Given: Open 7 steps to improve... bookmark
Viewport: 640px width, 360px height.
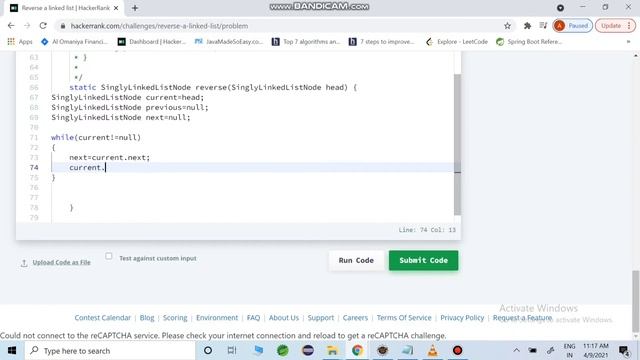Looking at the screenshot, I should pyautogui.click(x=382, y=42).
